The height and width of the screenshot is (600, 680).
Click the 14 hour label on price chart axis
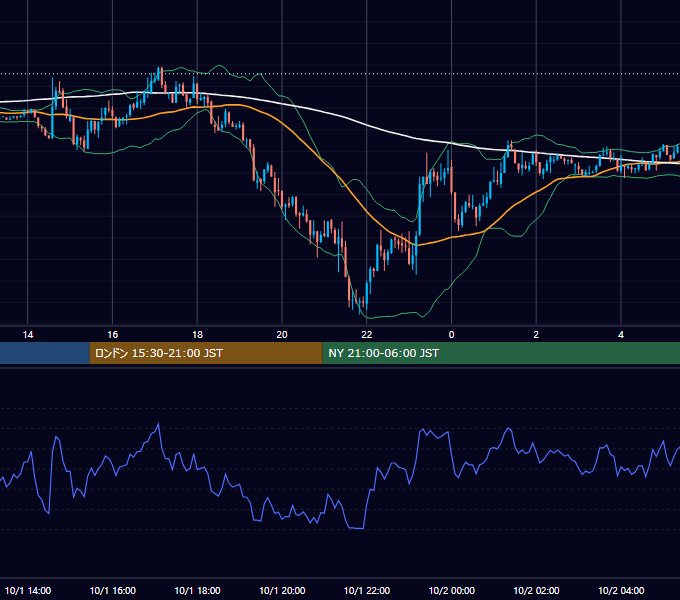(x=28, y=335)
